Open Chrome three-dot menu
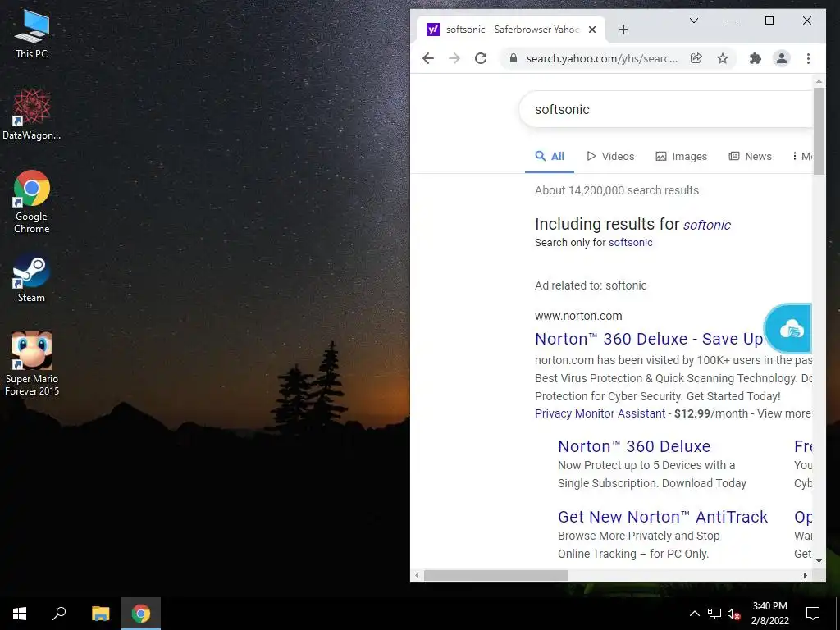 (x=808, y=58)
